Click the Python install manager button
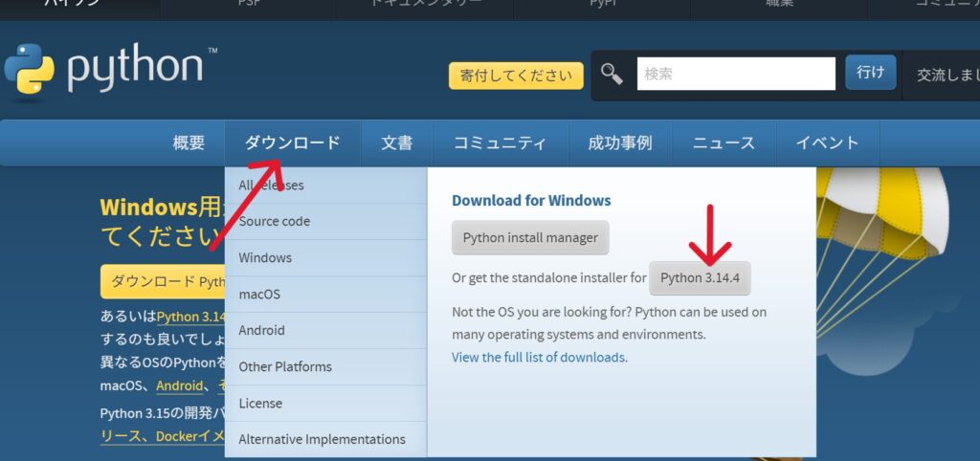This screenshot has height=461, width=980. [x=530, y=238]
